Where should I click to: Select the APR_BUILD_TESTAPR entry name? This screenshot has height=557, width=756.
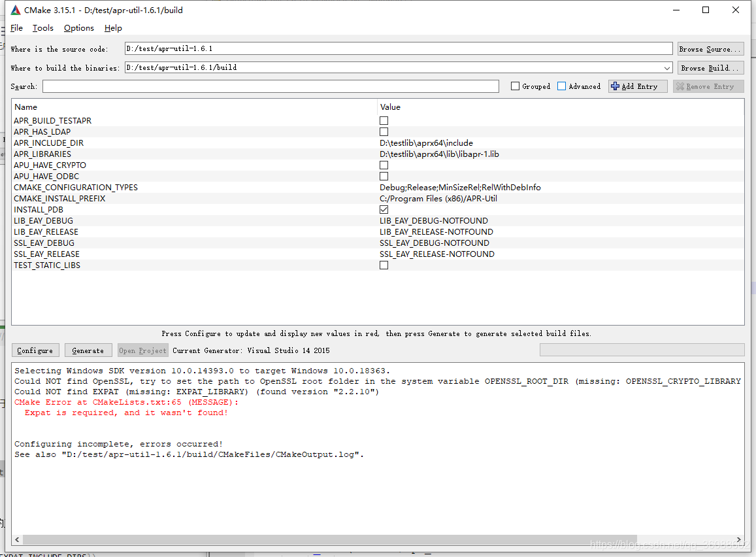tap(52, 120)
